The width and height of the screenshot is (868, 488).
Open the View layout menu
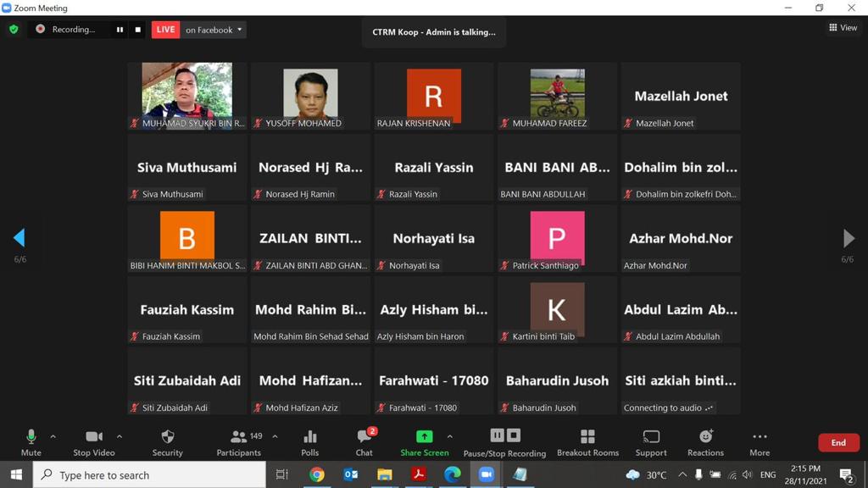tap(843, 28)
